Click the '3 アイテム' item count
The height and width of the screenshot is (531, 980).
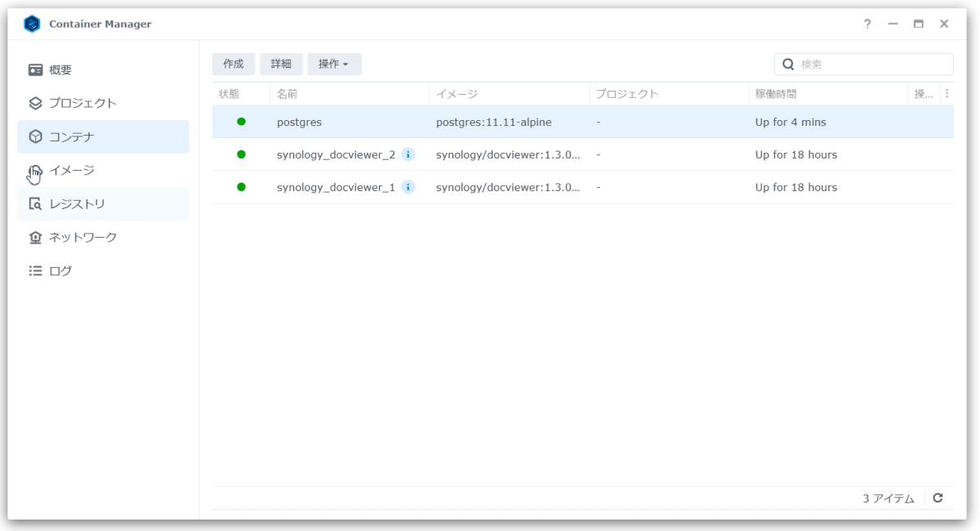889,498
